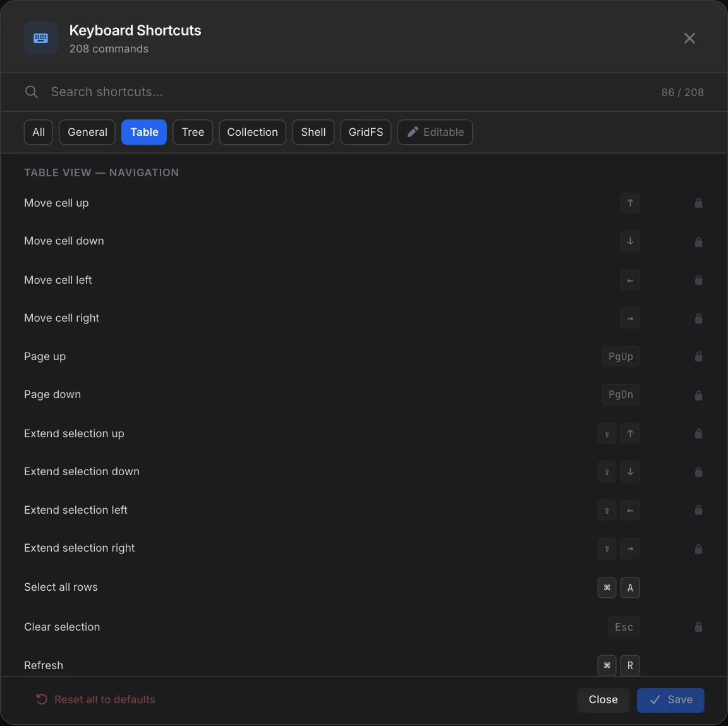
Task: Click the Table View — Navigation section header
Action: tap(102, 172)
